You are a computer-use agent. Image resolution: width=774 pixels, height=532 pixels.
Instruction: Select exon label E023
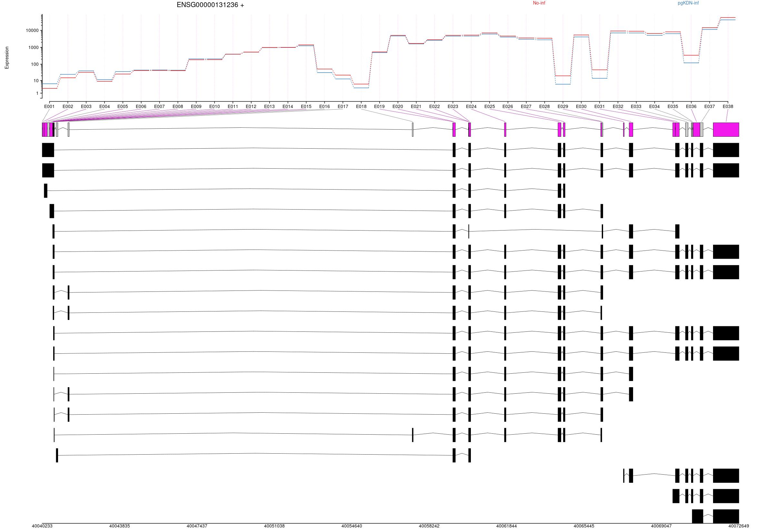click(x=453, y=107)
